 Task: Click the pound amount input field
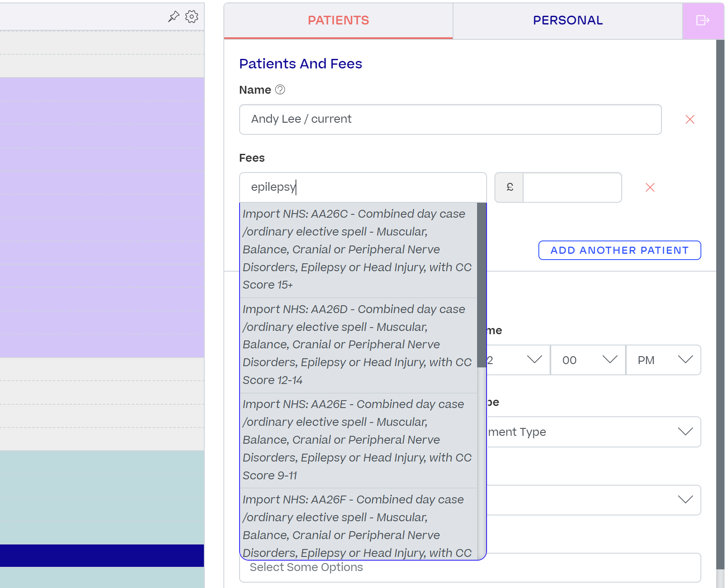[572, 187]
